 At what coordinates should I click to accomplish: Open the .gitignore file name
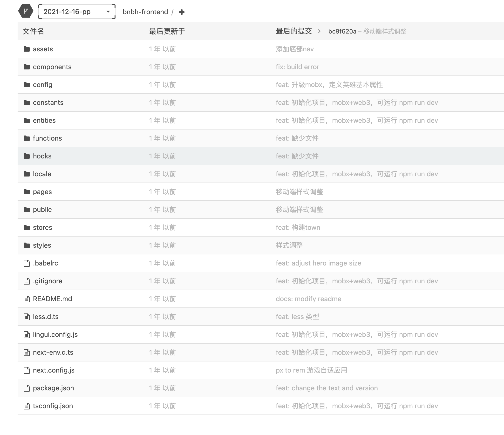pos(48,281)
